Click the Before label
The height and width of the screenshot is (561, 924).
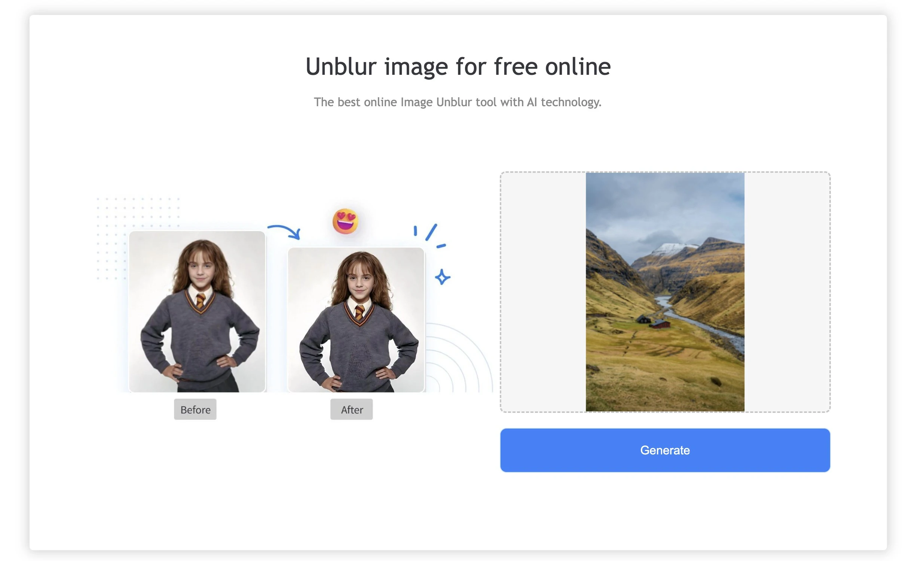(x=195, y=410)
